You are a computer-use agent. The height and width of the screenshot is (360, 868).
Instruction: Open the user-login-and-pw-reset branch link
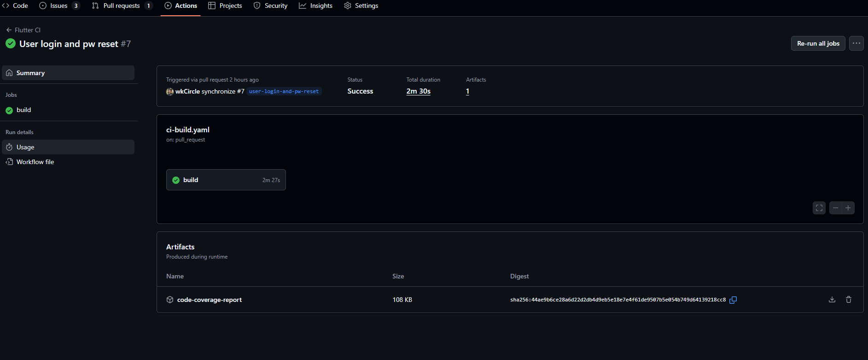click(284, 91)
